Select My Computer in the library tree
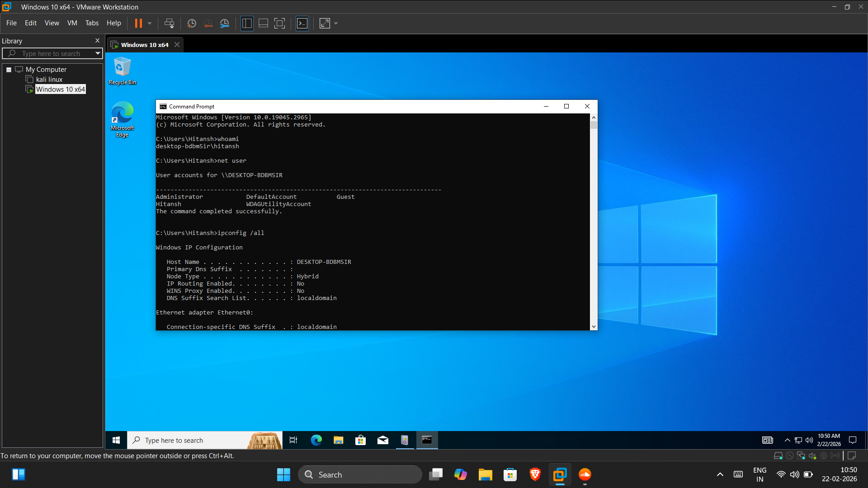Screen dimensions: 868x488 click(x=46, y=70)
